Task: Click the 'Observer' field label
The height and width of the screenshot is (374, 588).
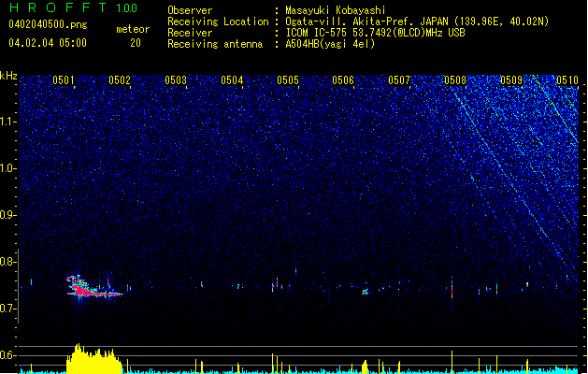Action: pos(190,10)
